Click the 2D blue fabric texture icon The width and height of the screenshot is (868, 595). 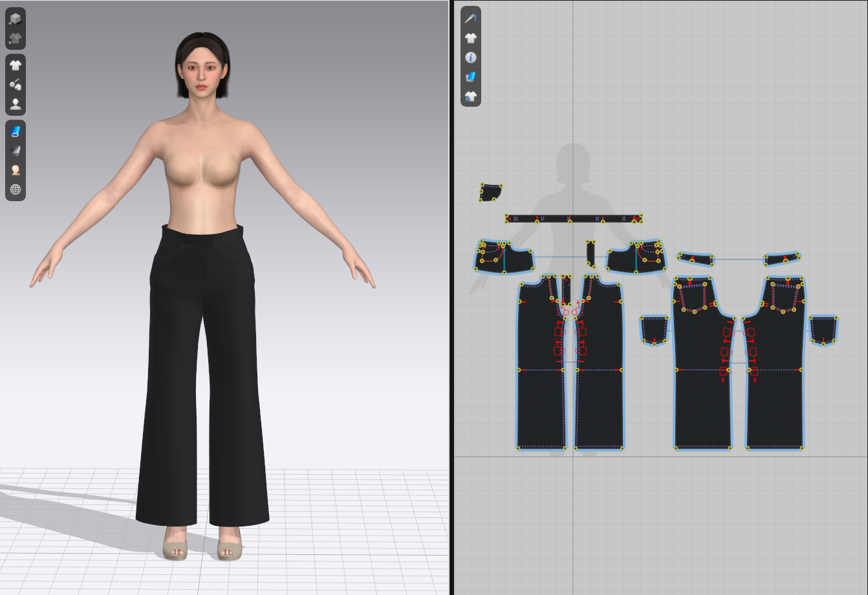470,77
